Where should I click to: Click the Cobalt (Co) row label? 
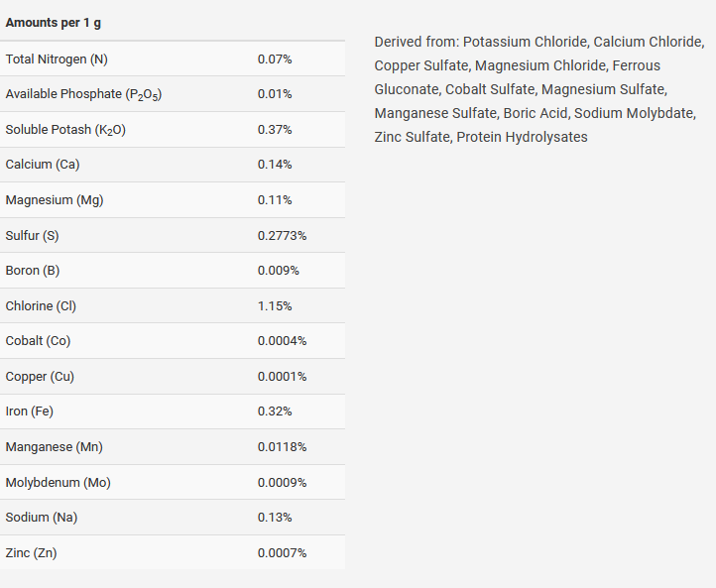coord(38,341)
